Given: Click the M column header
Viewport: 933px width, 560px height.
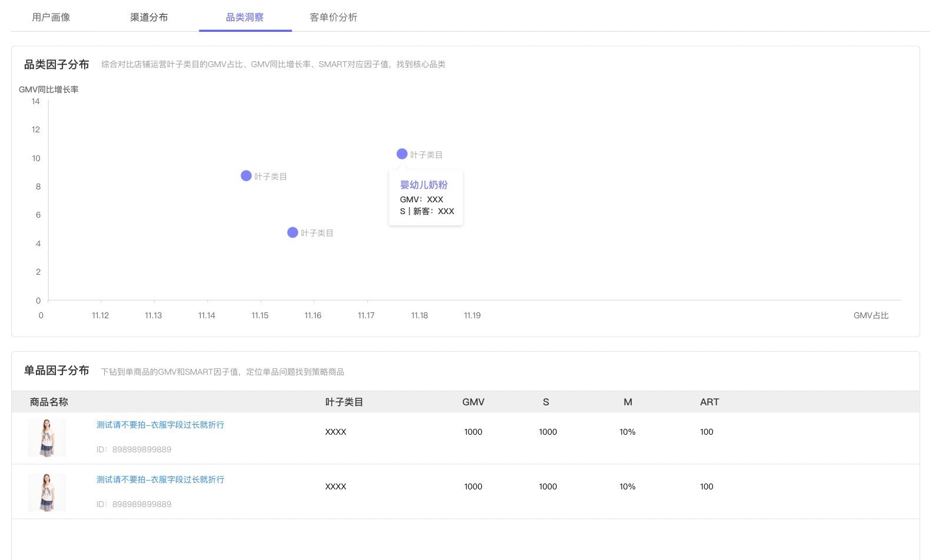Looking at the screenshot, I should click(628, 402).
